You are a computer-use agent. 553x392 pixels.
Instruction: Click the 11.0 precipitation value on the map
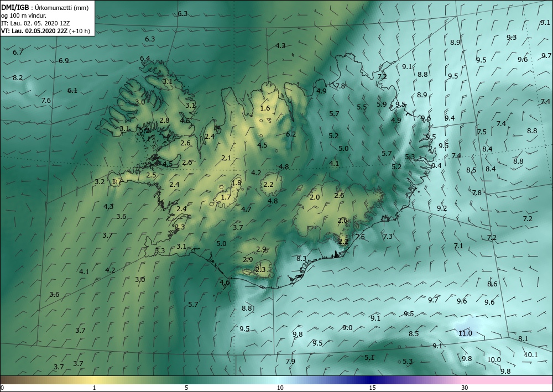465,333
